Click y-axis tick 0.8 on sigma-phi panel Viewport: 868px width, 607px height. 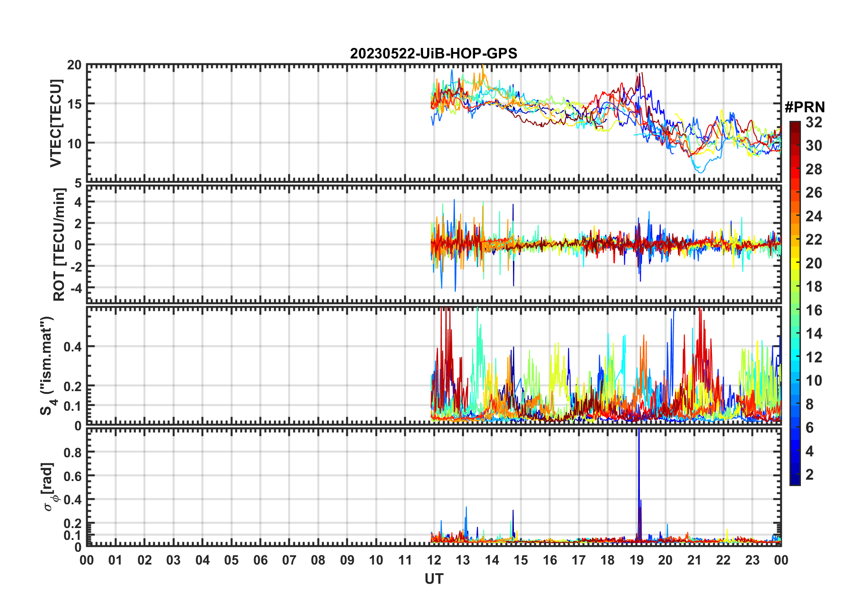point(73,452)
